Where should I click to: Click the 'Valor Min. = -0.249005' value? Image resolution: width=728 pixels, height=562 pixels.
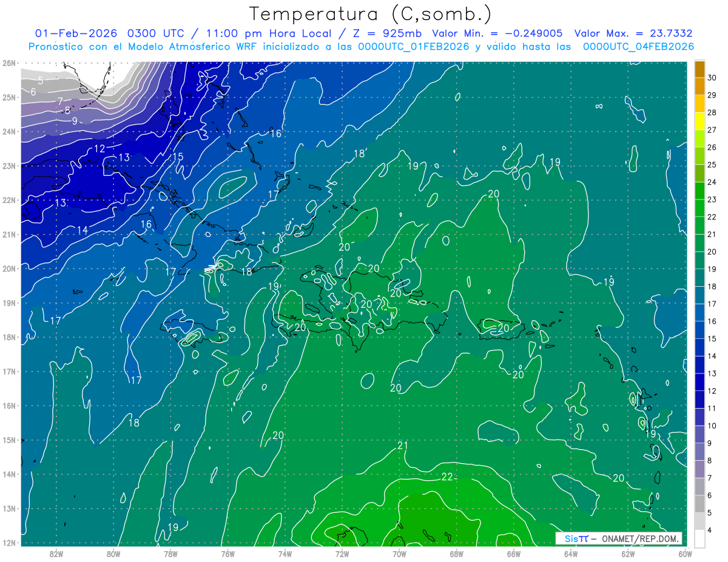coord(497,33)
